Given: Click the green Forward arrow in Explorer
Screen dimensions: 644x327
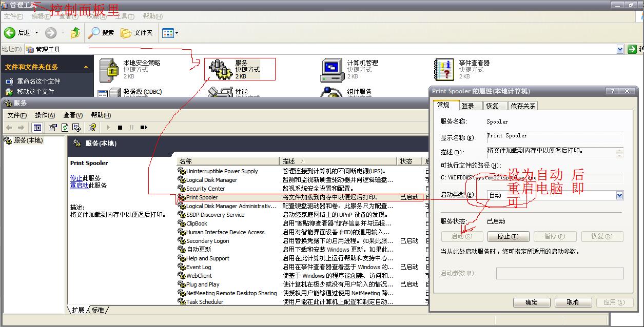Looking at the screenshot, I should [x=51, y=33].
